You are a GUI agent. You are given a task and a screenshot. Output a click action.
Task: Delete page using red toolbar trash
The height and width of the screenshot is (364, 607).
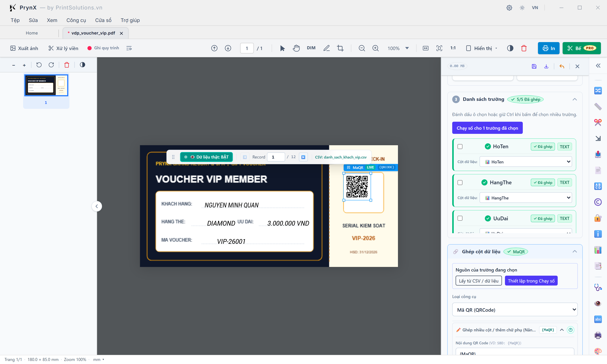(x=524, y=48)
